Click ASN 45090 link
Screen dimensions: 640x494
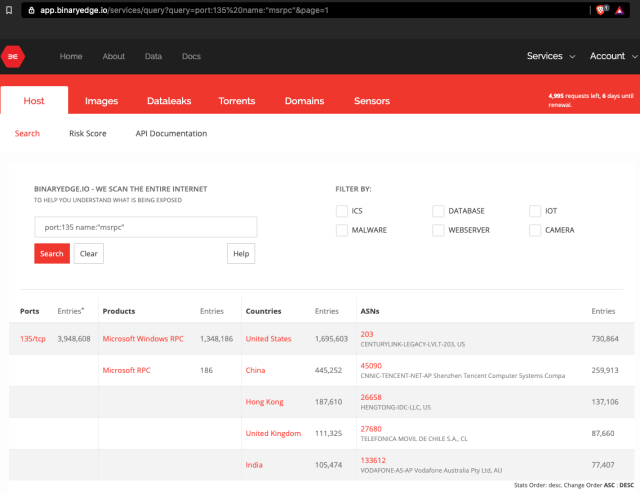coord(371,366)
